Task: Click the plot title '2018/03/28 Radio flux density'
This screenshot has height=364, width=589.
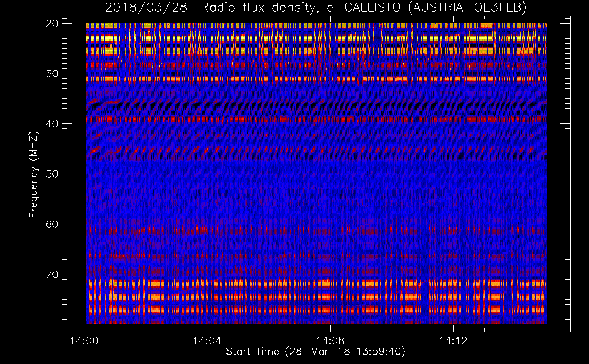Action: pos(315,7)
